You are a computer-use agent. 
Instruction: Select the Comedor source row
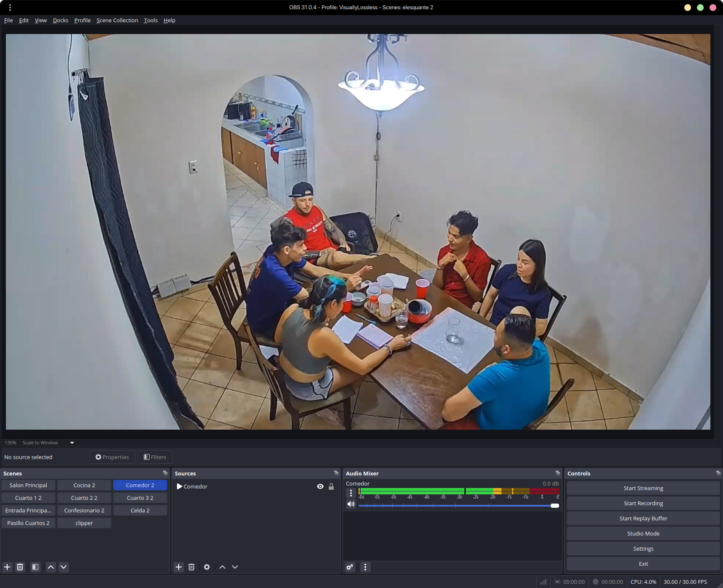point(256,486)
